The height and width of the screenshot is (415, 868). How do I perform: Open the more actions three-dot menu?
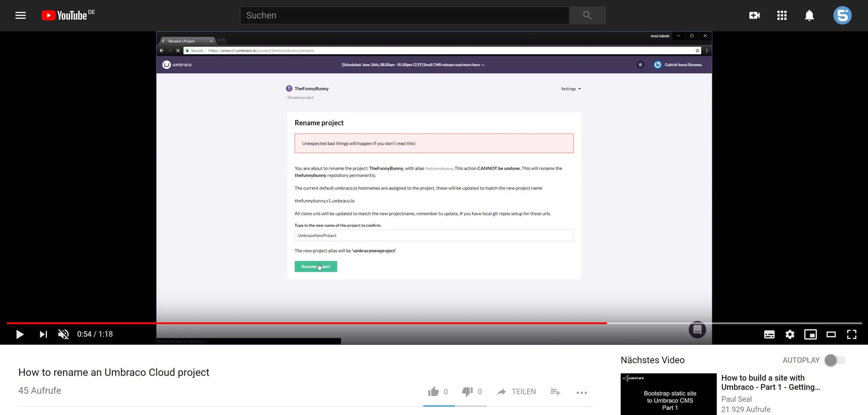[x=581, y=393]
